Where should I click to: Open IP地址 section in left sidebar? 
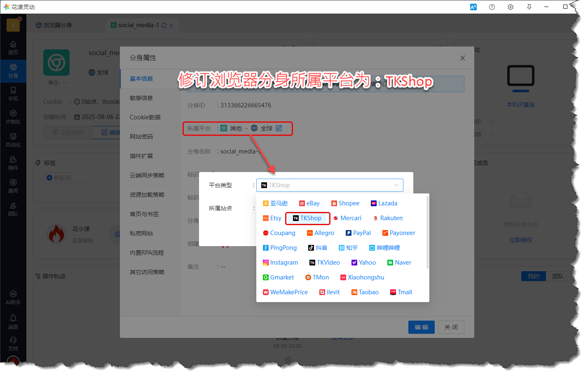point(13,117)
